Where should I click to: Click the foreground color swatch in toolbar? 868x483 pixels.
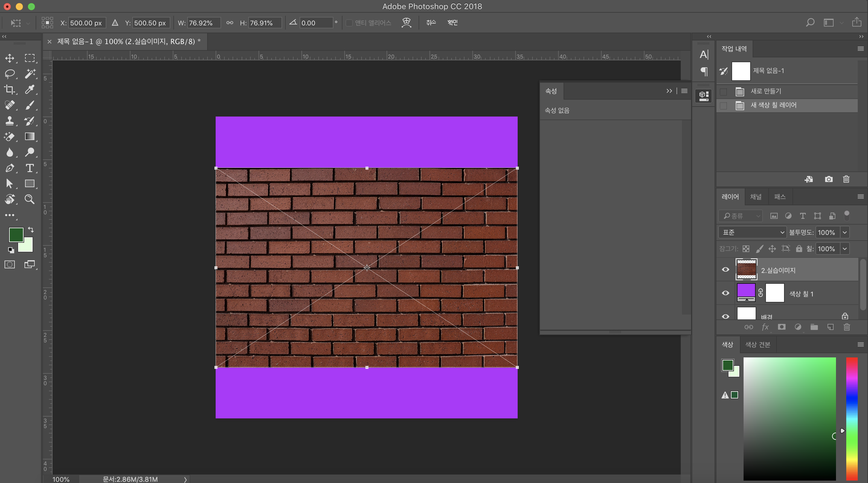click(16, 235)
